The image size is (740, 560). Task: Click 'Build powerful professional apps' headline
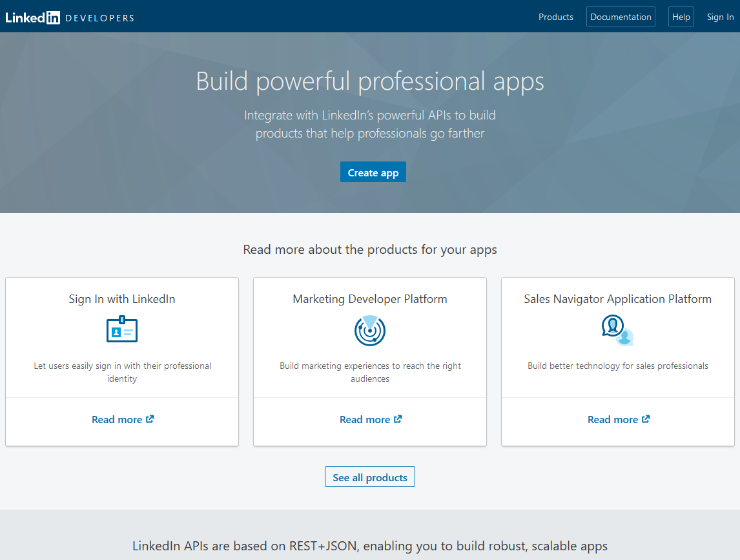(370, 81)
